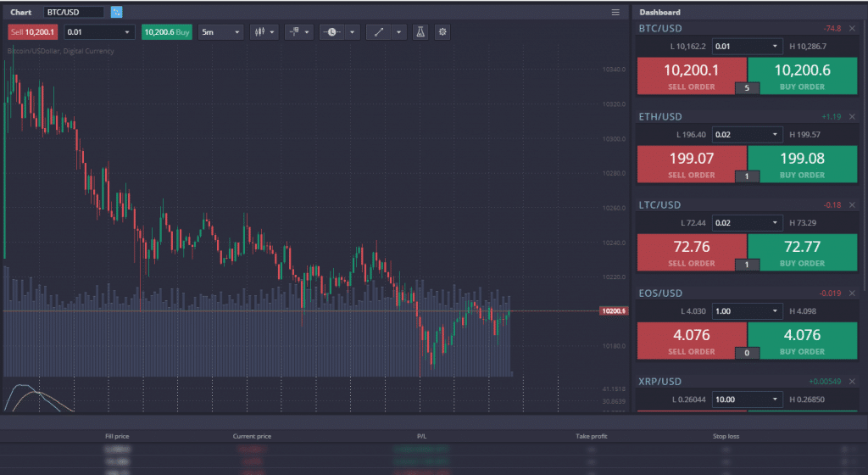Close the ETH/USD dashboard tile
Screen dimensions: 868x475
(852, 117)
